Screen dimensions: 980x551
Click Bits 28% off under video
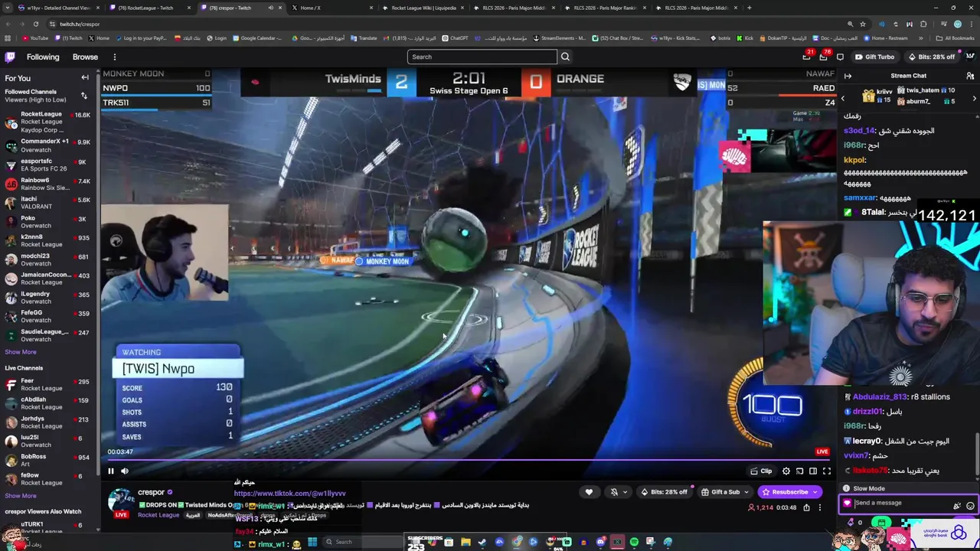click(x=665, y=492)
